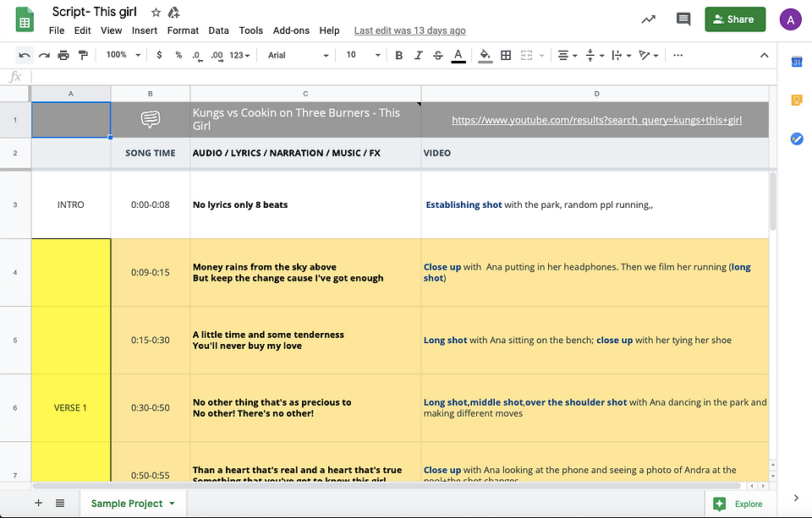Viewport: 812px width, 518px height.
Task: Decrease decimal places
Action: tap(197, 56)
